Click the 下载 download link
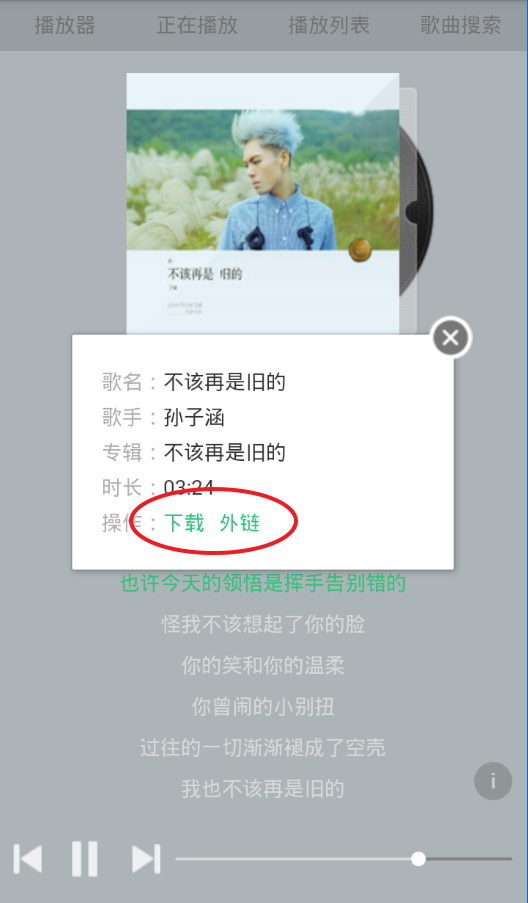Viewport: 528px width, 903px height. pos(184,523)
